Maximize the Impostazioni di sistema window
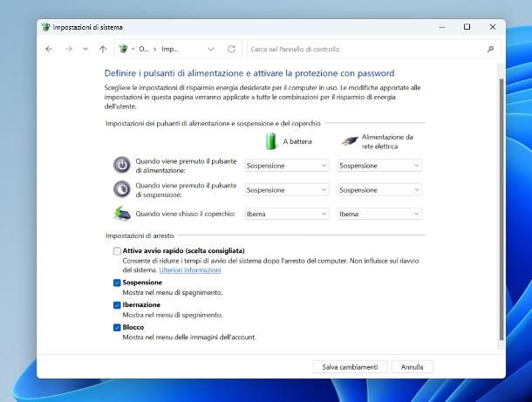The image size is (532, 402). 467,27
